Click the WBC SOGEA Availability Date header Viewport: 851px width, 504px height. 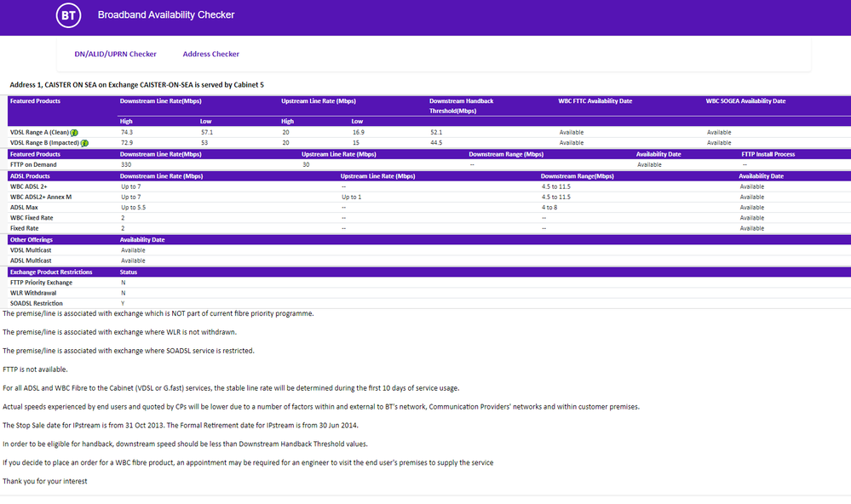(x=745, y=101)
